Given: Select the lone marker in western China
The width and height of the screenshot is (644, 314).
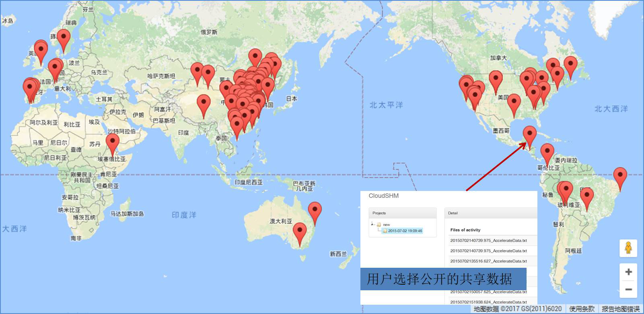Looking at the screenshot, I should click(x=204, y=103).
